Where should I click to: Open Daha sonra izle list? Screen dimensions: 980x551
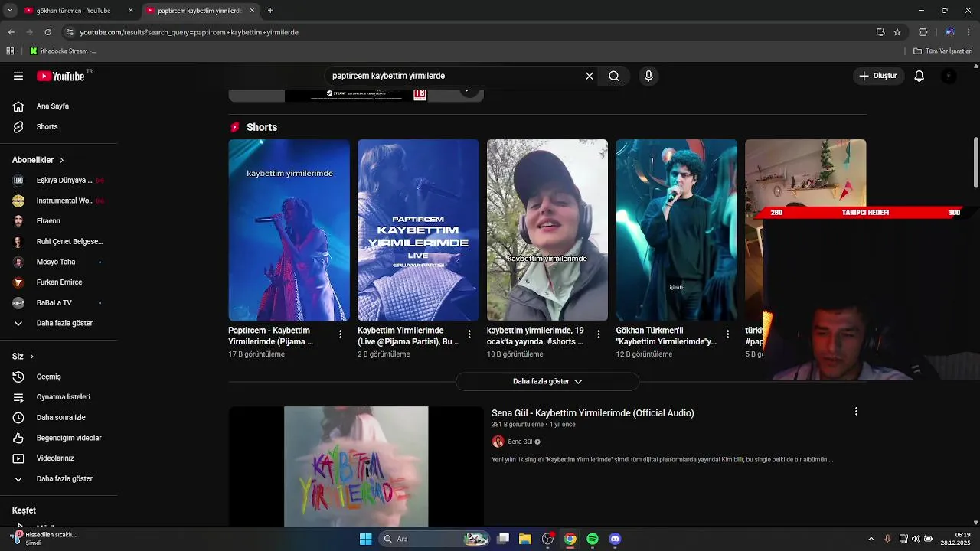click(x=59, y=418)
